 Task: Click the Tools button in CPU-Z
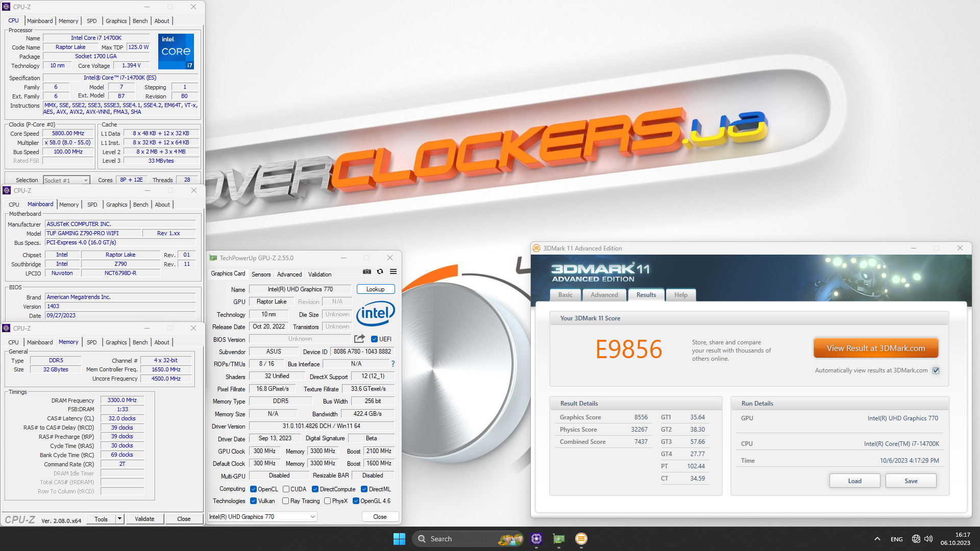click(101, 519)
